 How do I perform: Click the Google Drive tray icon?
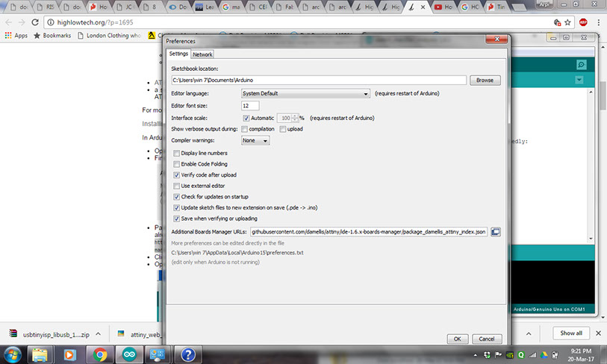[544, 355]
